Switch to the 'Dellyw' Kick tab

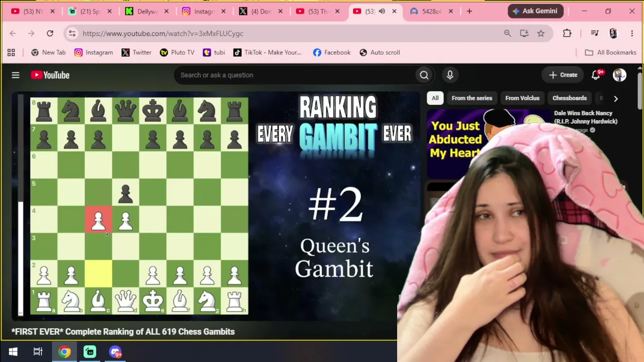pyautogui.click(x=147, y=11)
